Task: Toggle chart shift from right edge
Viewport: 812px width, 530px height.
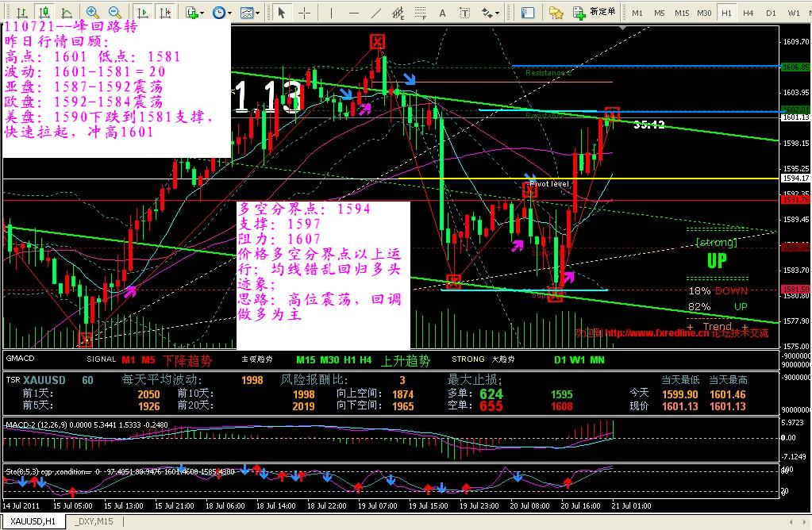Action: pyautogui.click(x=164, y=13)
